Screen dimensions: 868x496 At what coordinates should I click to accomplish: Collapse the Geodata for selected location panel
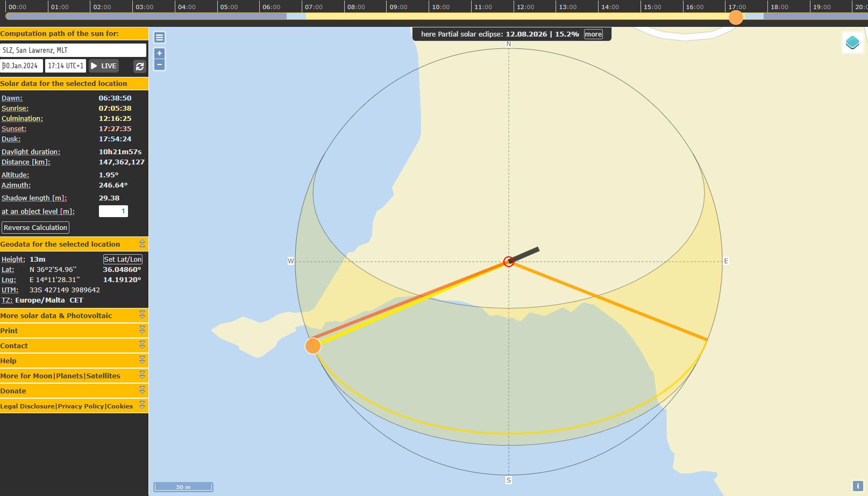coord(142,243)
